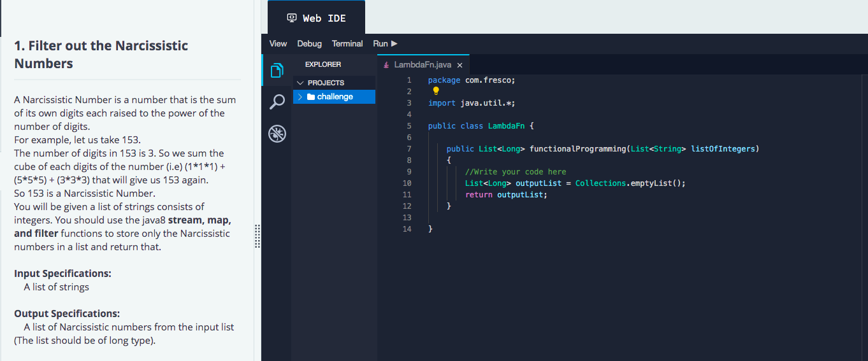Open the Run menu
The height and width of the screenshot is (361, 868).
point(385,44)
